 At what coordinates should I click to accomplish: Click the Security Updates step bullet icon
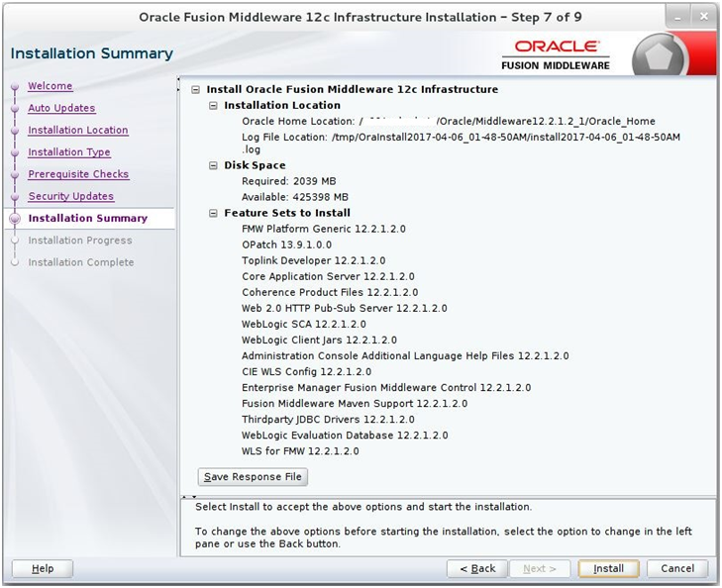click(15, 197)
